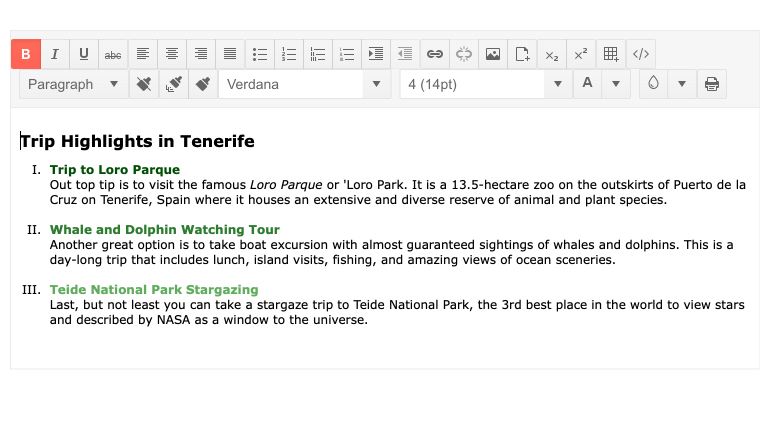Toggle Underline formatting
The image size is (770, 428).
(x=84, y=54)
